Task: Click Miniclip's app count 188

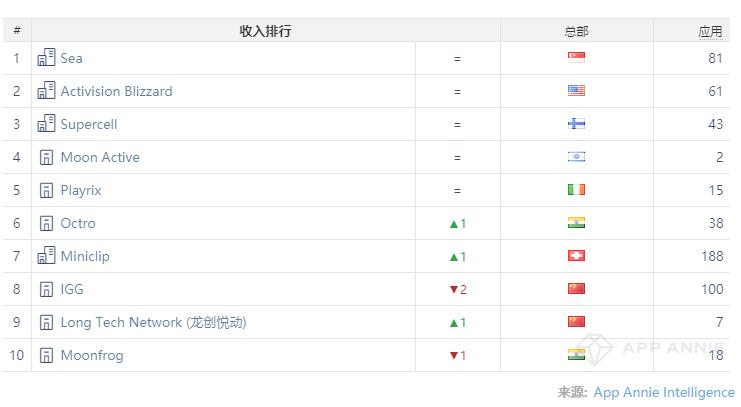Action: [711, 256]
